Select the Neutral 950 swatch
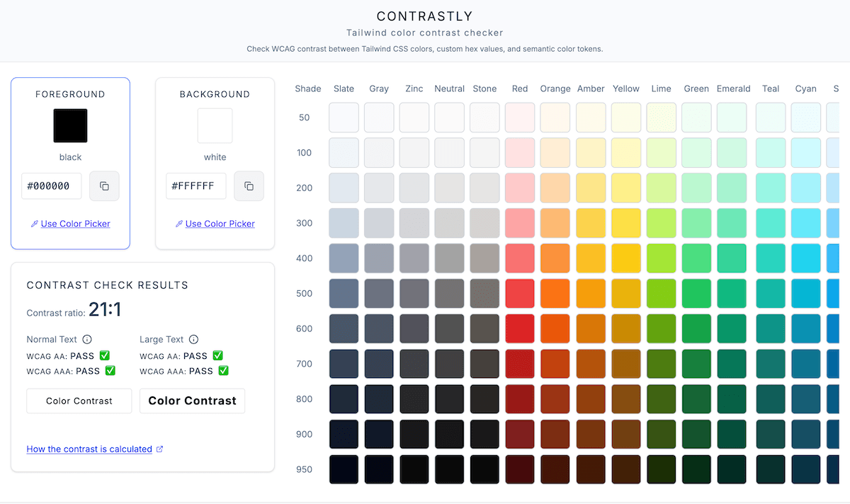Screen dimensions: 850x504 (449, 469)
